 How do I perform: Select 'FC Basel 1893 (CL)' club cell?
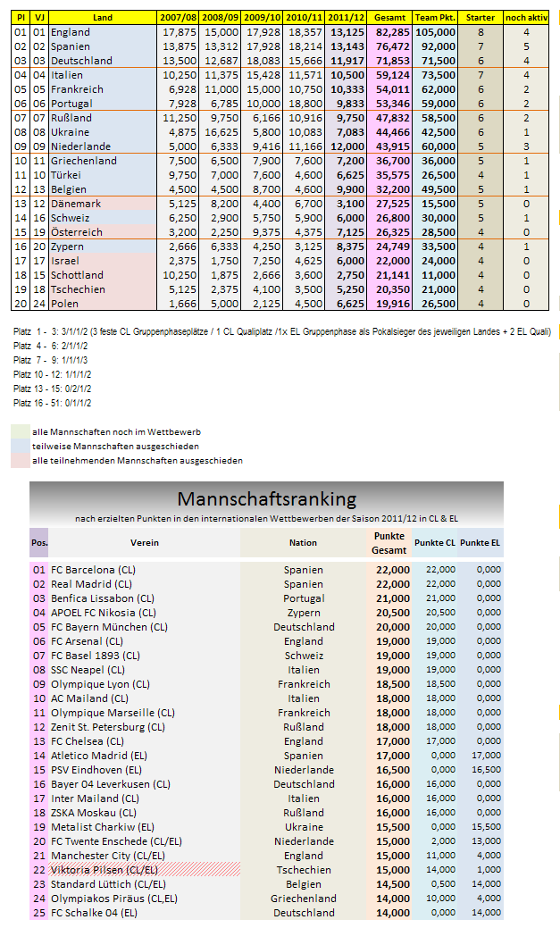[145, 656]
